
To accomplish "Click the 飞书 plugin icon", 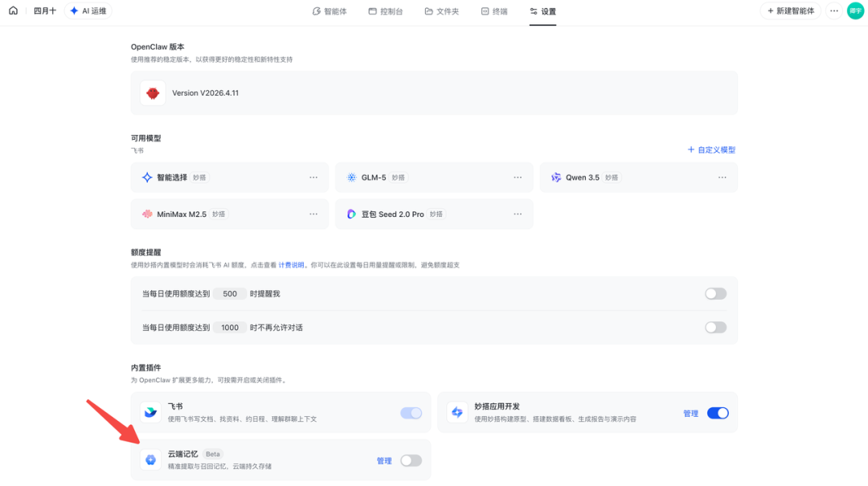I will point(150,412).
